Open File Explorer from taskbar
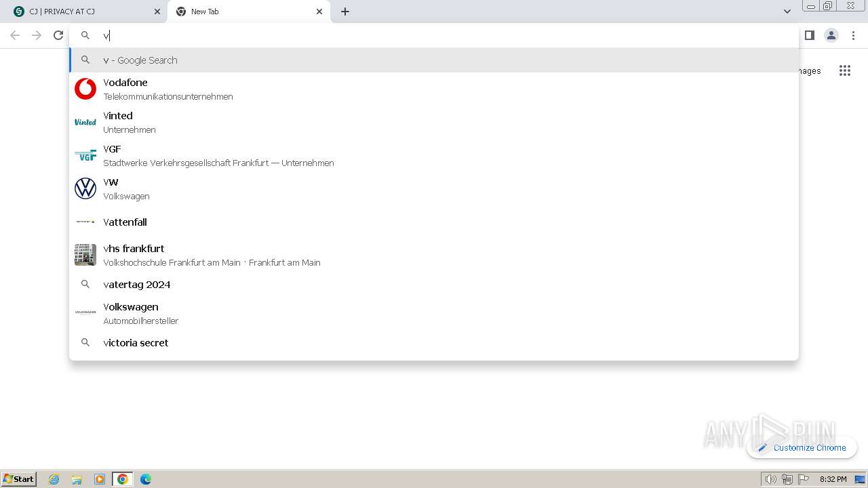This screenshot has height=488, width=868. [x=77, y=479]
